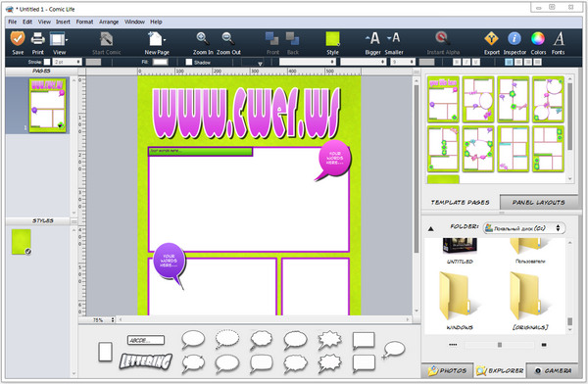Enable the Shadow checkbox
The height and width of the screenshot is (384, 588).
(189, 62)
